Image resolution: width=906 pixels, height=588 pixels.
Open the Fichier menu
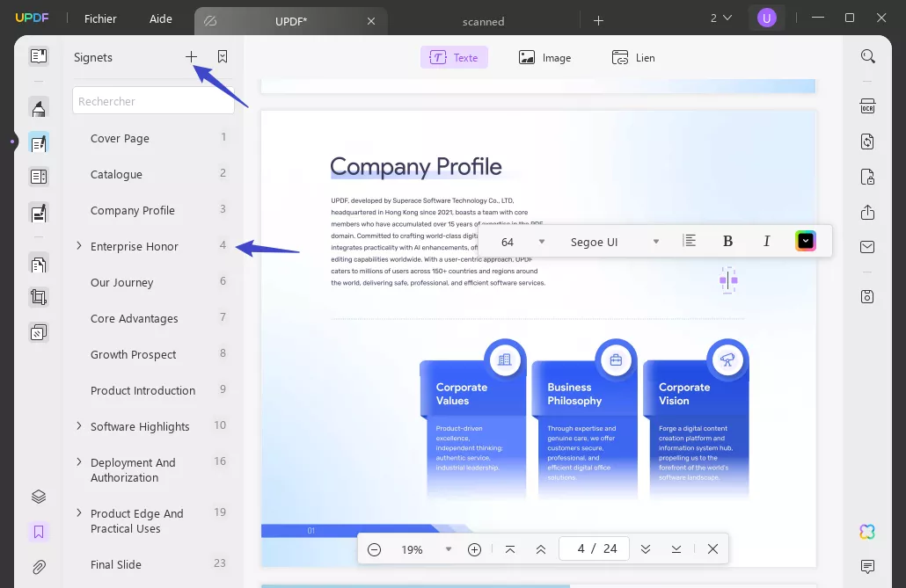coord(100,19)
